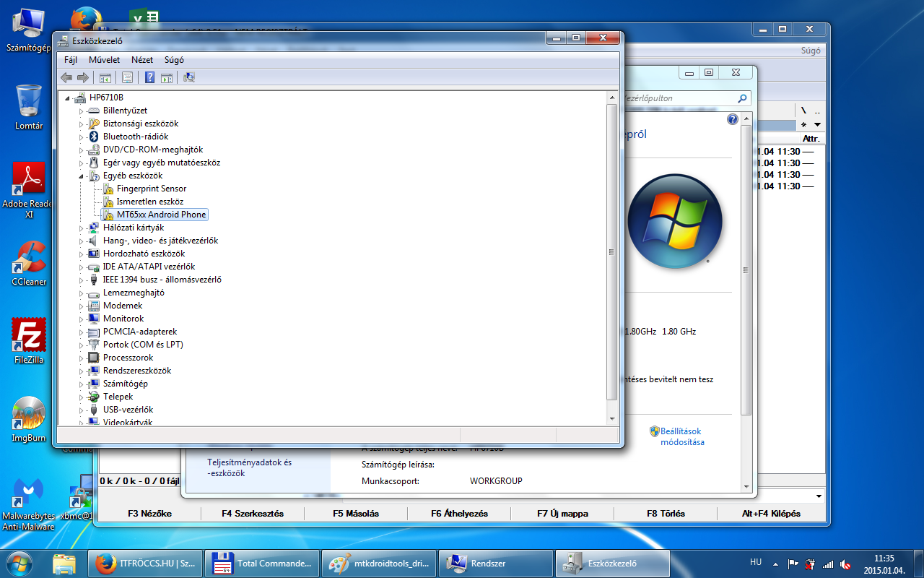The image size is (924, 578).
Task: Click F8 Törlés button
Action: [666, 513]
